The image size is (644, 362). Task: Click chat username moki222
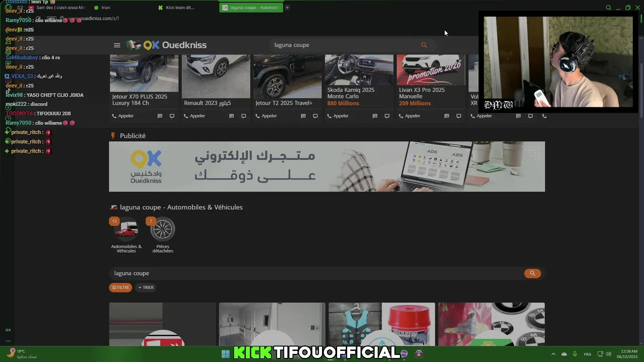tap(16, 105)
